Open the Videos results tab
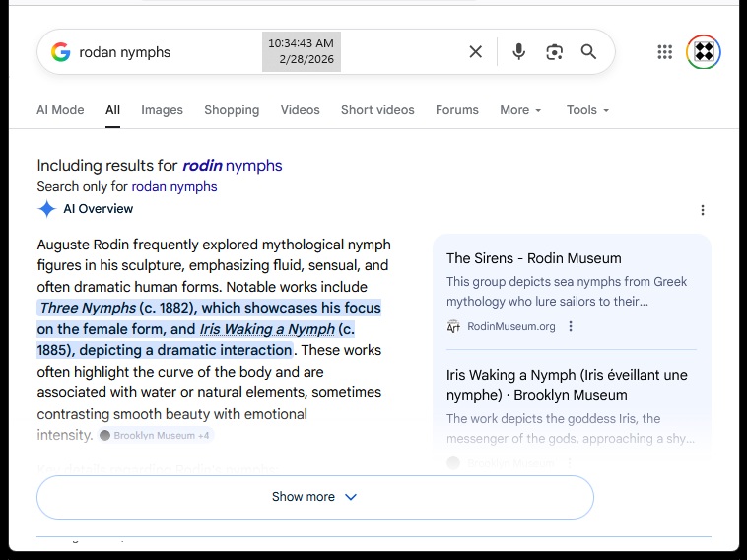The height and width of the screenshot is (560, 747). [x=300, y=110]
